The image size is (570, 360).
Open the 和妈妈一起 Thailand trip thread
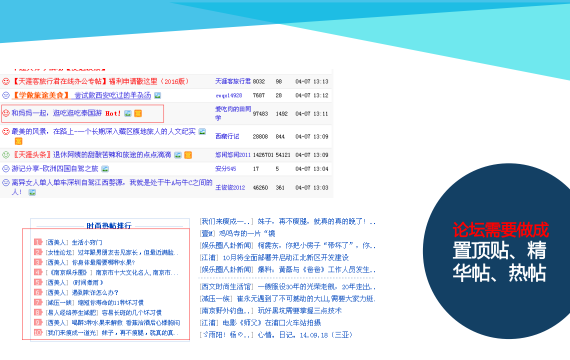57,113
